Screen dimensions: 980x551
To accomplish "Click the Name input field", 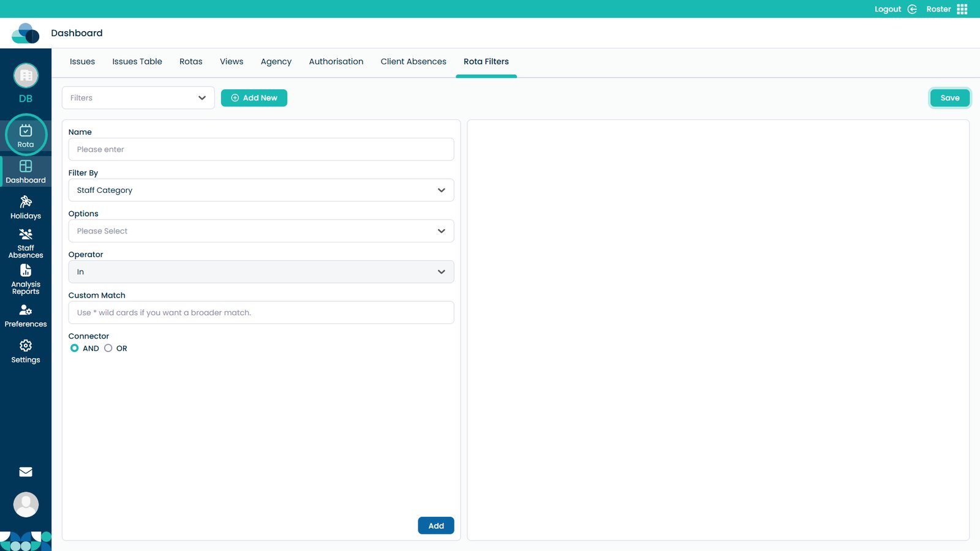I will click(x=261, y=149).
